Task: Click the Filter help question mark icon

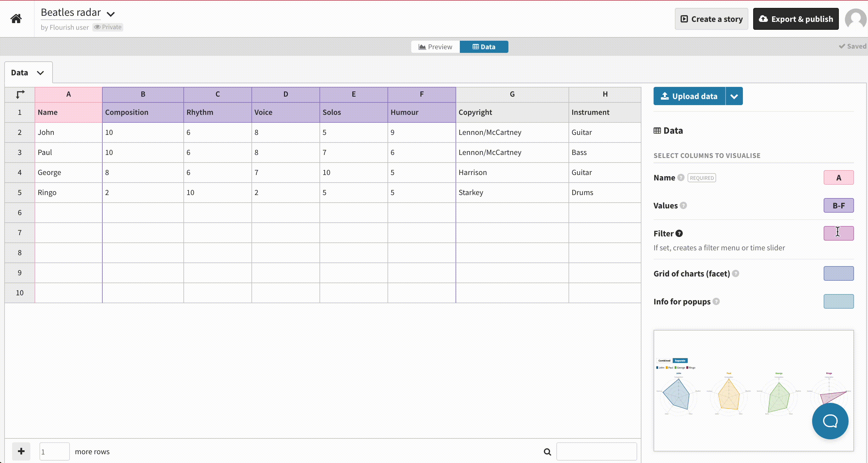Action: click(x=679, y=233)
